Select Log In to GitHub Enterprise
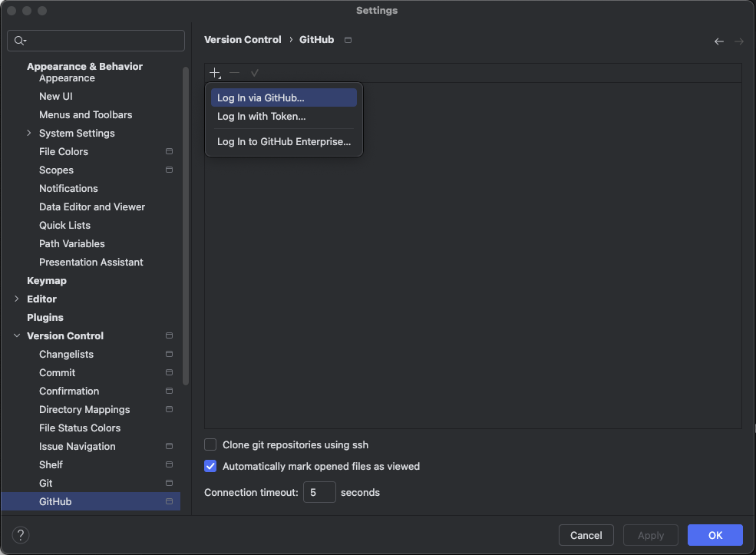This screenshot has width=756, height=555. [284, 142]
